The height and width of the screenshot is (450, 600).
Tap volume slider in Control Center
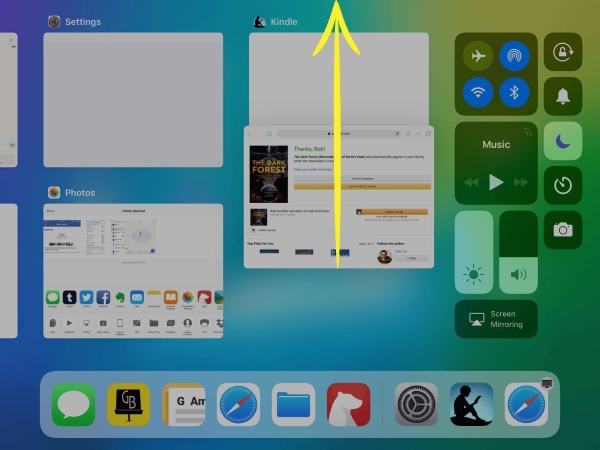(x=518, y=252)
